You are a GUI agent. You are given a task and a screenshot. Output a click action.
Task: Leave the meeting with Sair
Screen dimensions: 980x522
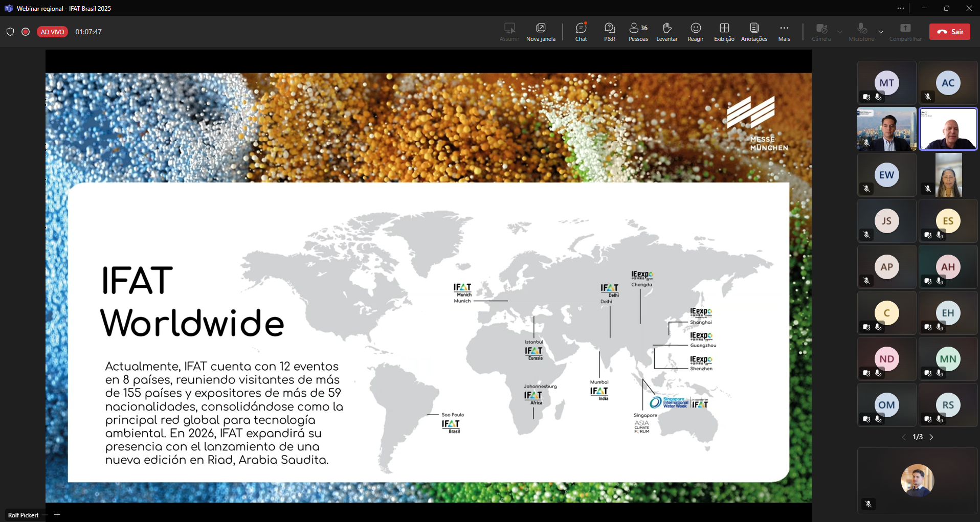click(x=950, y=32)
